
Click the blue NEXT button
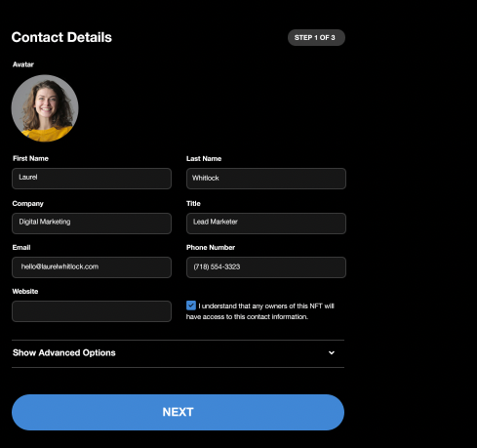[178, 412]
